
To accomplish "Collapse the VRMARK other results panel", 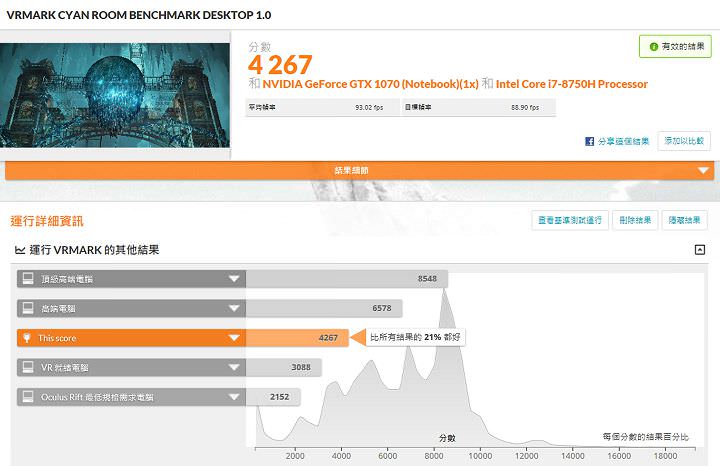I will (x=700, y=250).
